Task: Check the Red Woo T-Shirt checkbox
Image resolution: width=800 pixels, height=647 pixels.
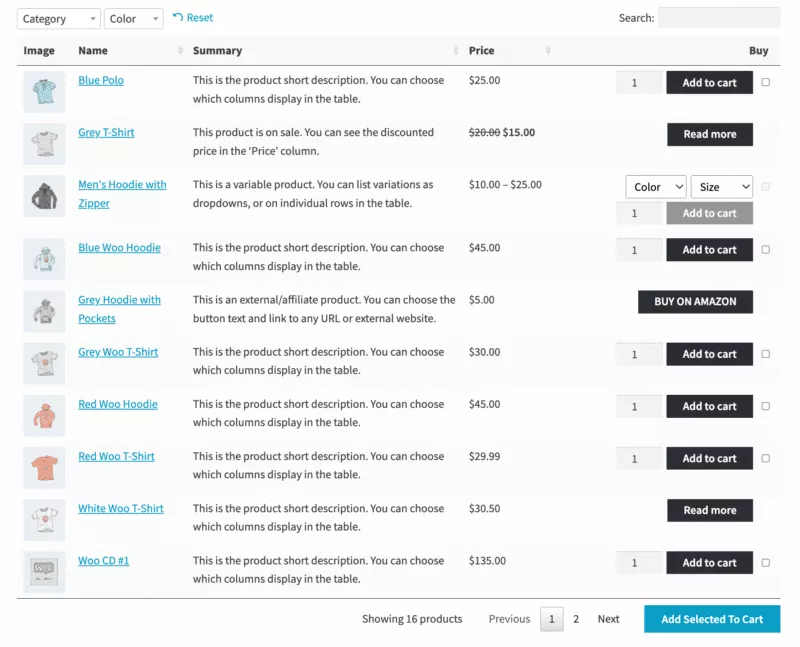Action: tap(766, 458)
